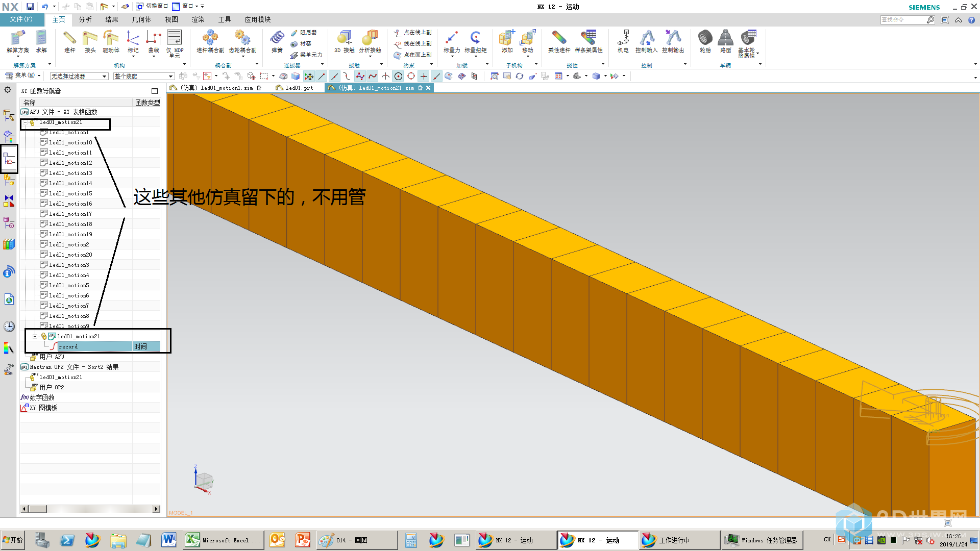Open the 菜单(M) menu dropdown
The image size is (980, 551).
(x=22, y=76)
